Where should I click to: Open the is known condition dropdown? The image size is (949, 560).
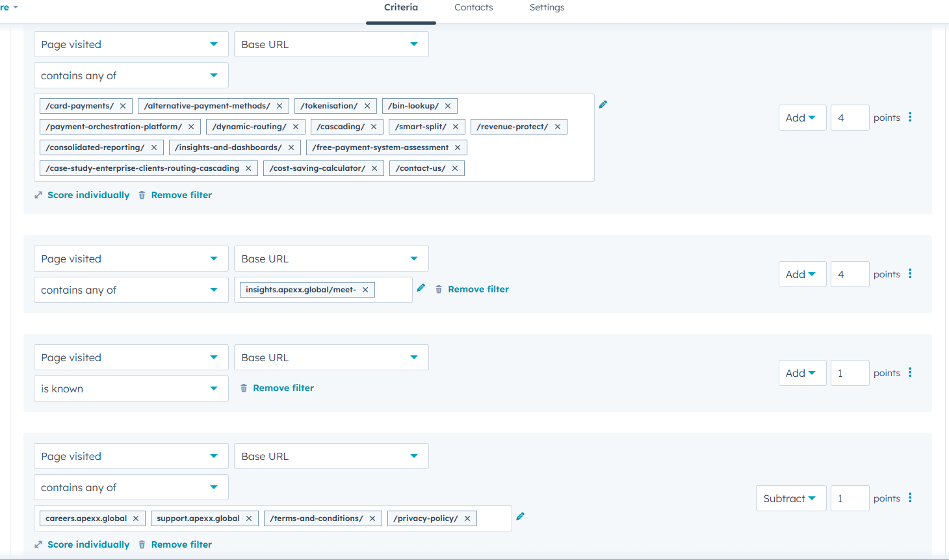[x=131, y=388]
